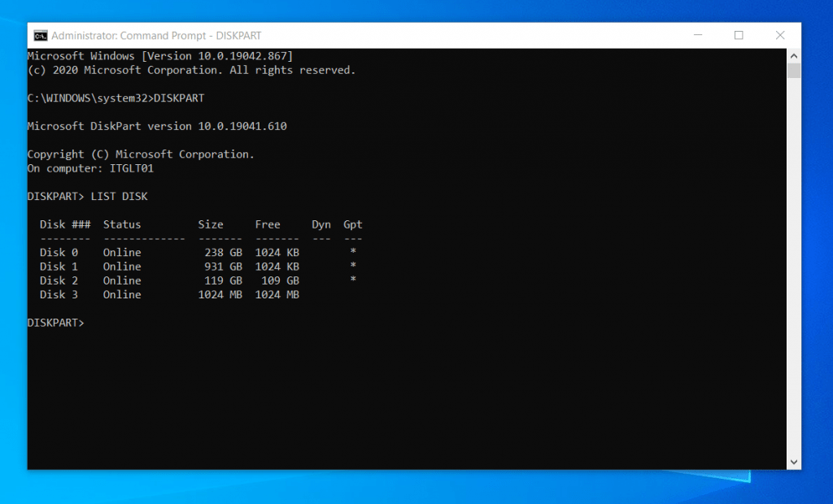Viewport: 833px width, 504px height.
Task: Click the 'DISKPART> LIST DISK' command line
Action: tap(88, 197)
